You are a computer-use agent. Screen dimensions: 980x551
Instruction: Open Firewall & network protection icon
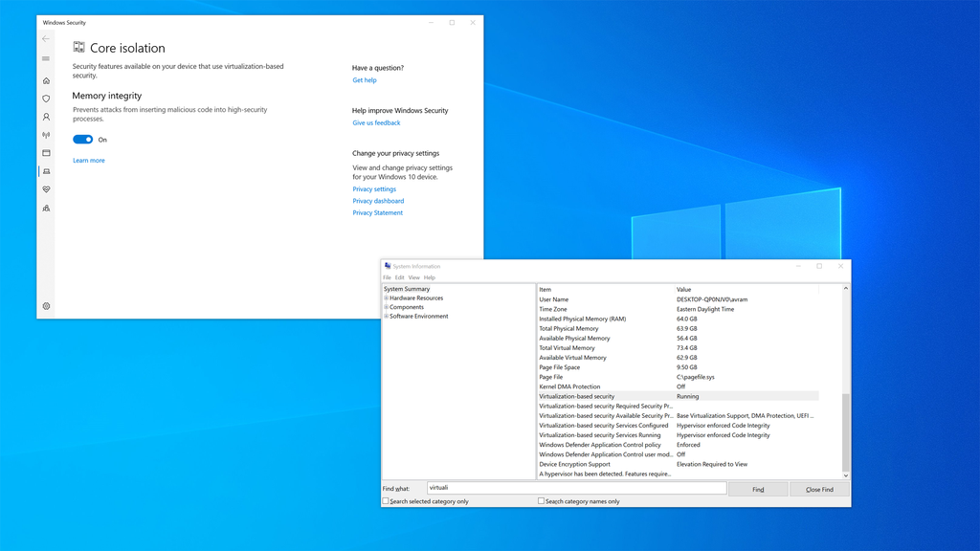(45, 135)
